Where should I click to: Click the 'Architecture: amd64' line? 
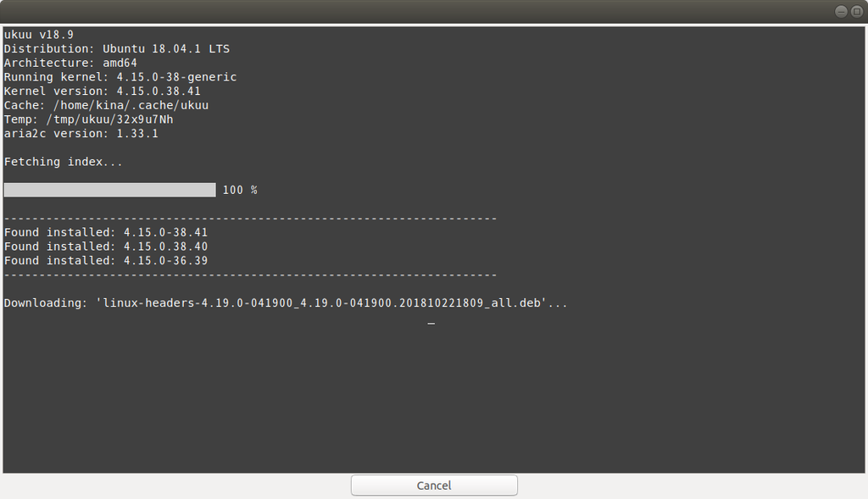70,63
